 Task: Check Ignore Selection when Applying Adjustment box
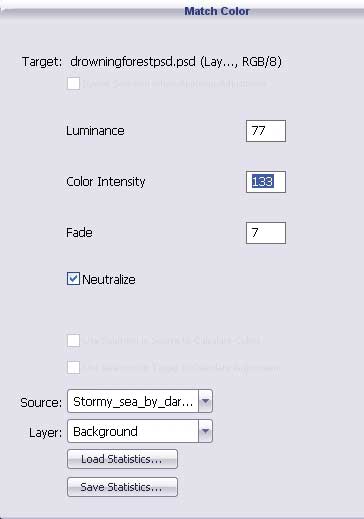pyautogui.click(x=73, y=83)
